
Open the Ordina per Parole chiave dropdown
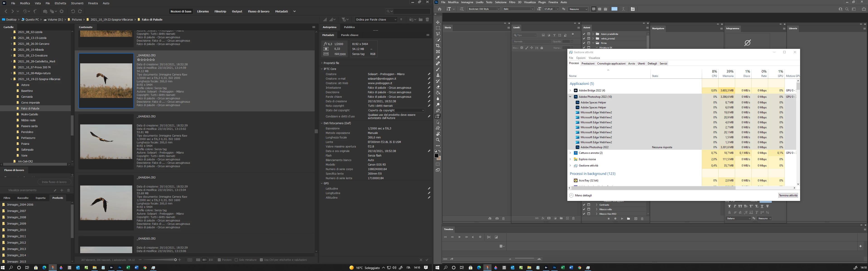pos(376,20)
